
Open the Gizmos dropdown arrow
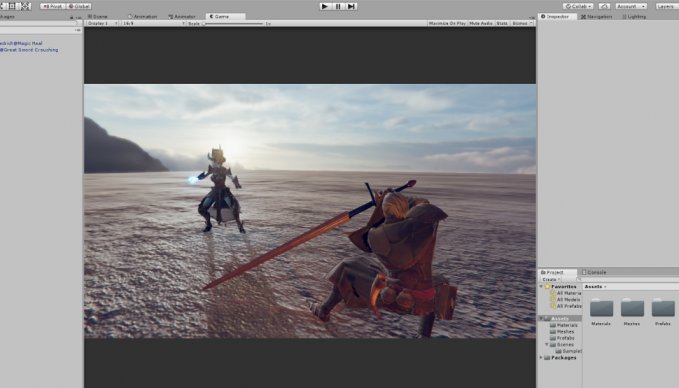click(532, 23)
